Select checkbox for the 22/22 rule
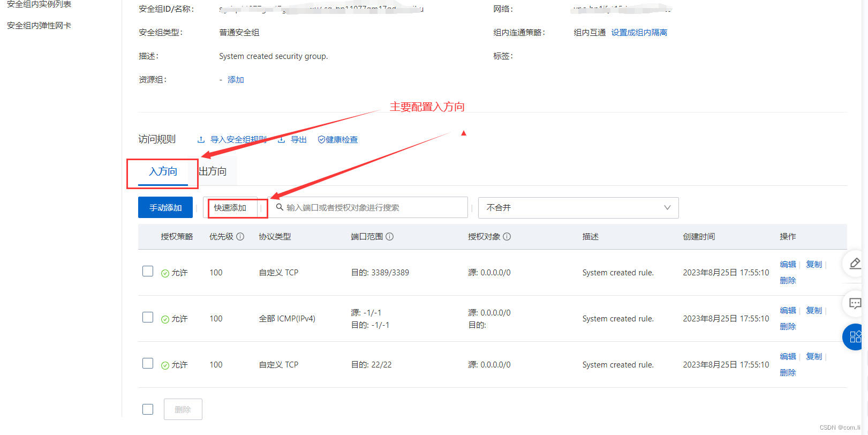 coord(148,363)
